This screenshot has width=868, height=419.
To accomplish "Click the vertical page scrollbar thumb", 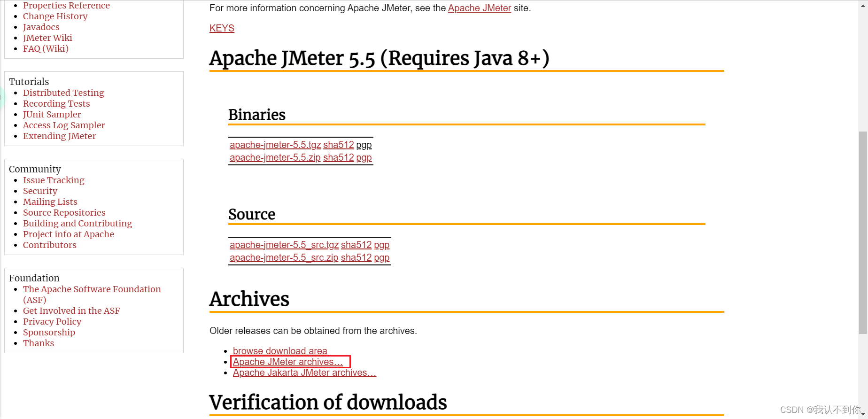I will point(863,233).
